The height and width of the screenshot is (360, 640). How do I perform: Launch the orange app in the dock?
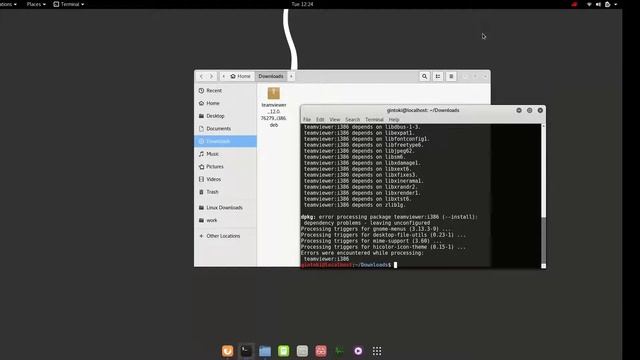pos(227,351)
